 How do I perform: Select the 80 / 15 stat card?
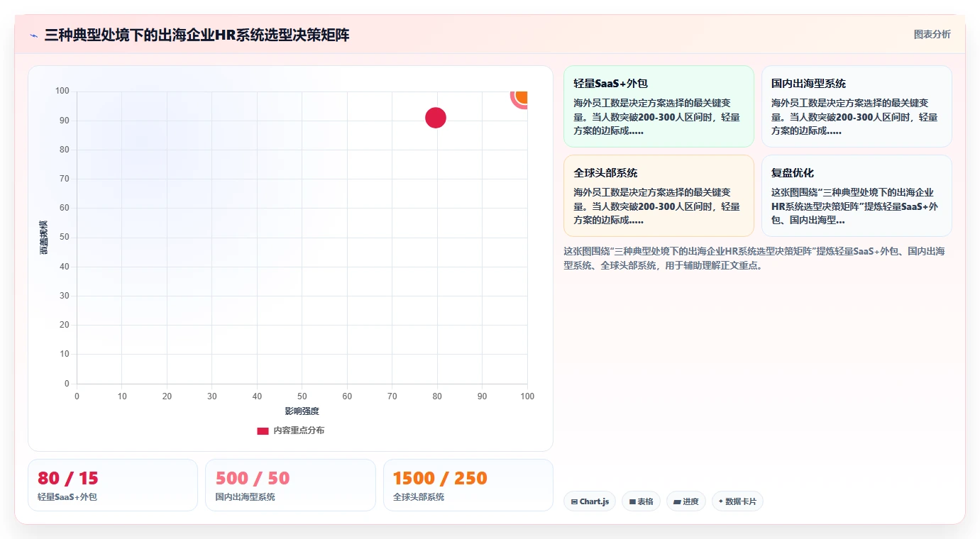tap(113, 485)
